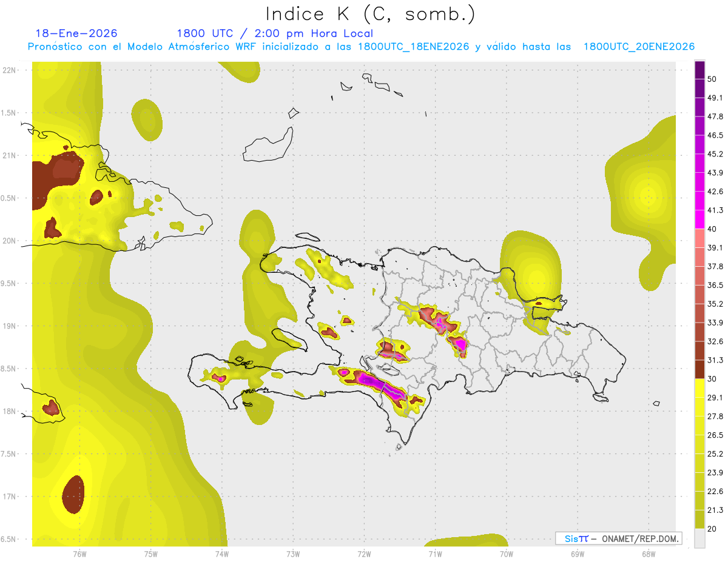Click the "22N" latitude axis label
This screenshot has height=562, width=728.
[10, 70]
